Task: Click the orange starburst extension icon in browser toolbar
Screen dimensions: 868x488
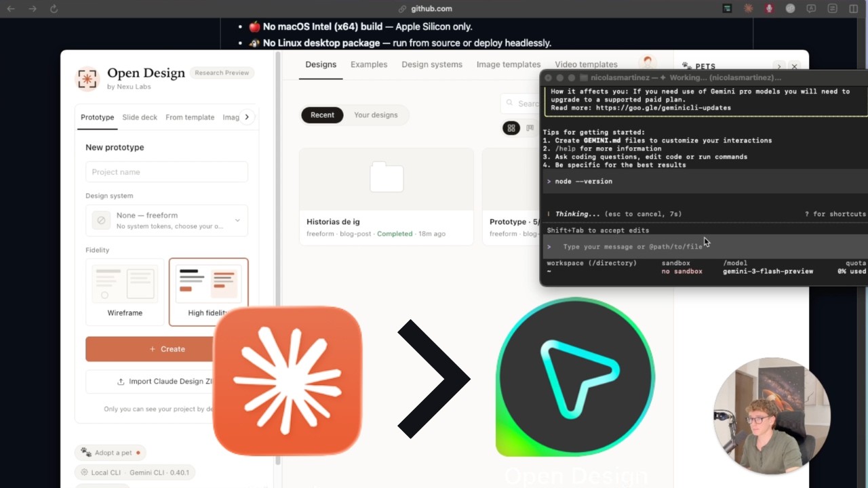Action: (x=748, y=9)
